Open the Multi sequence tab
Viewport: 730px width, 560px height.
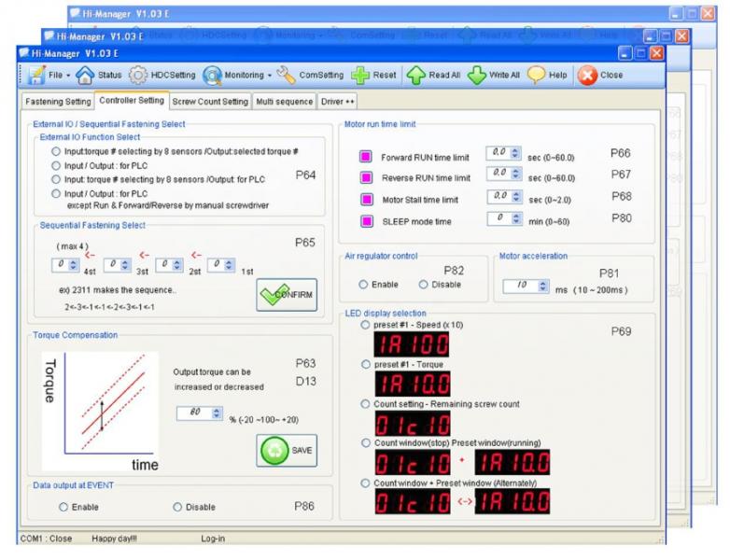(284, 101)
